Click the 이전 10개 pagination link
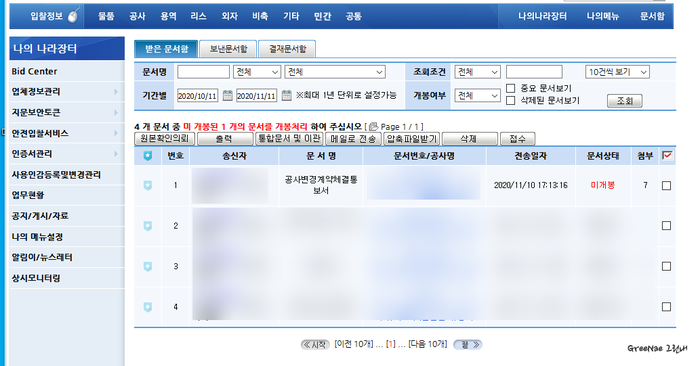This screenshot has width=700, height=366. [x=354, y=344]
